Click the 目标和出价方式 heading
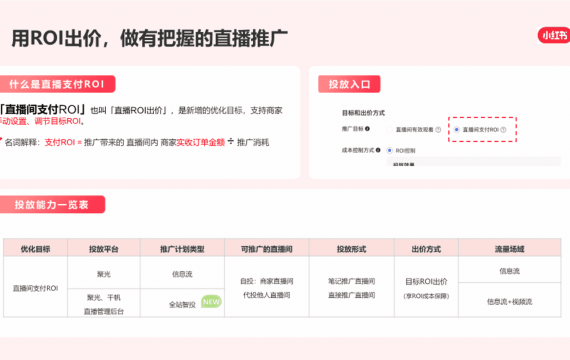 [363, 113]
